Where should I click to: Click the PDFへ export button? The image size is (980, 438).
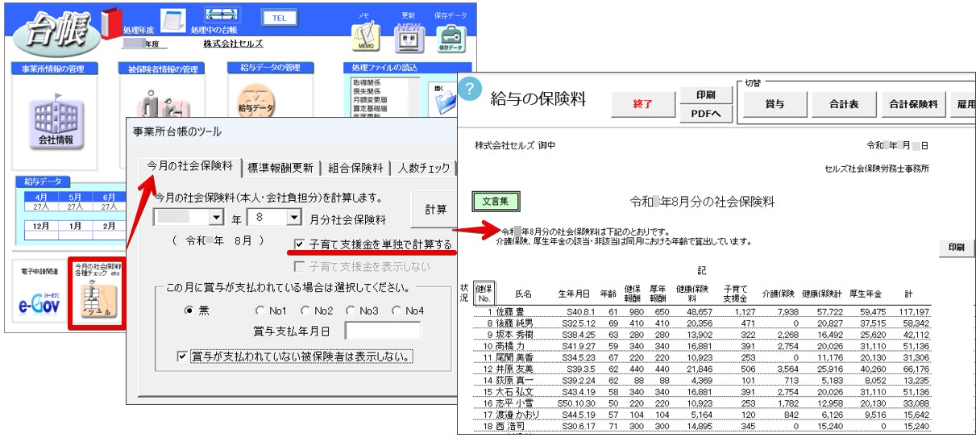point(706,115)
